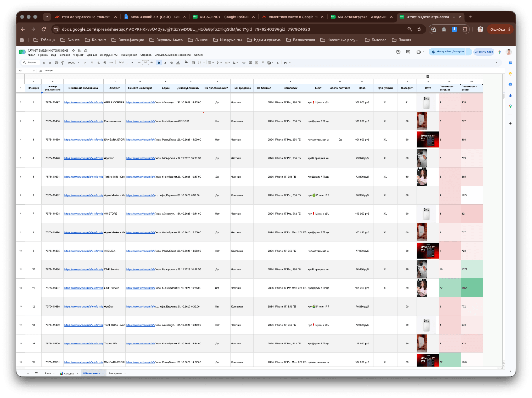Screen dimensions: 532x398
Task: Open the comments panel icon in the header
Action: 408,52
